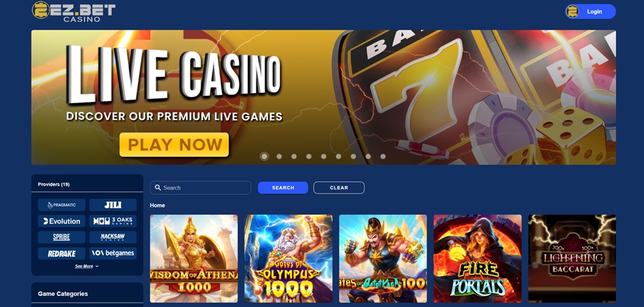This screenshot has height=307, width=644.
Task: Click the blue SEARCH button
Action: tap(283, 188)
